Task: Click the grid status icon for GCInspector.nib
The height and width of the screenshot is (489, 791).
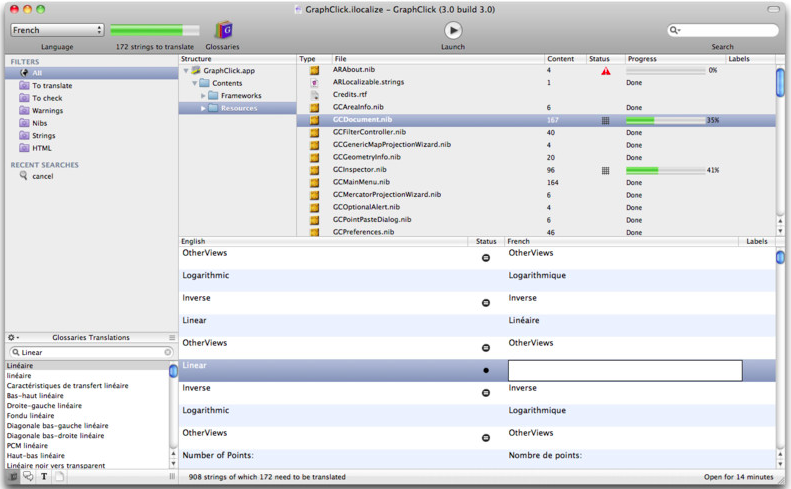Action: 605,170
